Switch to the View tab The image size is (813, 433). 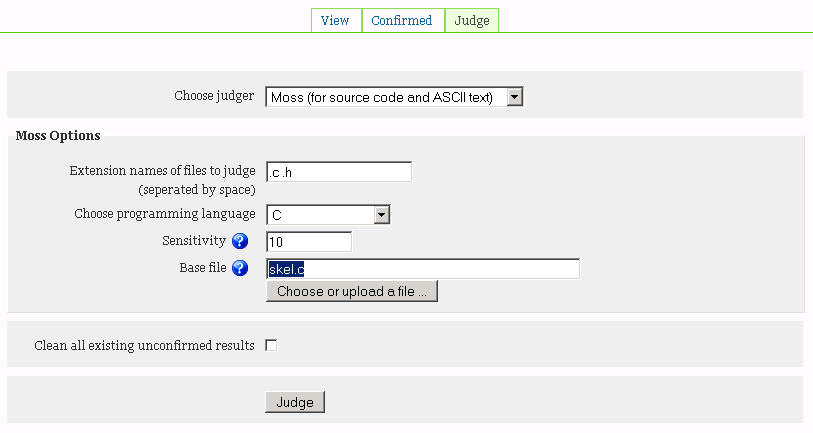coord(335,21)
